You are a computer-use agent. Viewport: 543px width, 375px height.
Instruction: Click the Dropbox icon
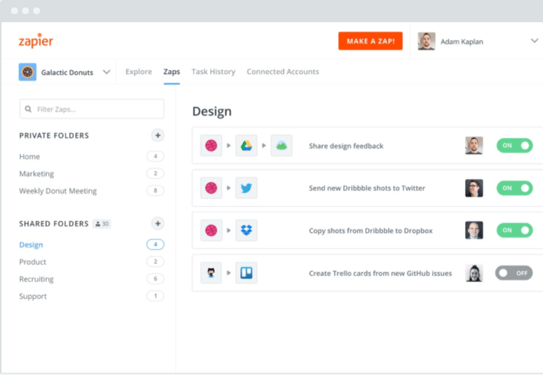click(x=246, y=230)
